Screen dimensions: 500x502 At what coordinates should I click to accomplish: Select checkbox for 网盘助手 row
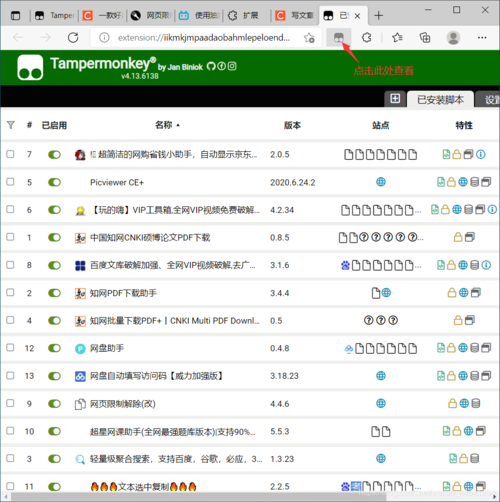[10, 348]
